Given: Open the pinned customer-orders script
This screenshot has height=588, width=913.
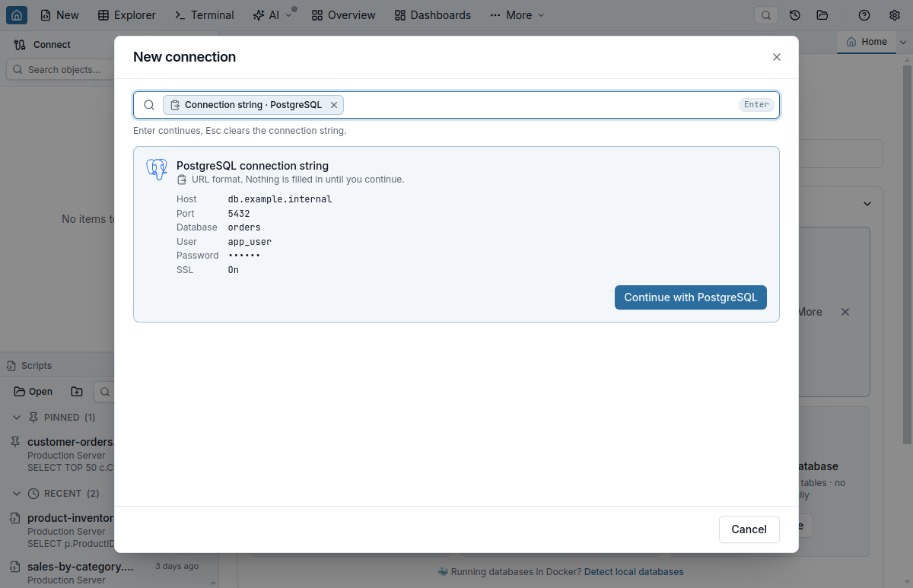Looking at the screenshot, I should pyautogui.click(x=70, y=442).
